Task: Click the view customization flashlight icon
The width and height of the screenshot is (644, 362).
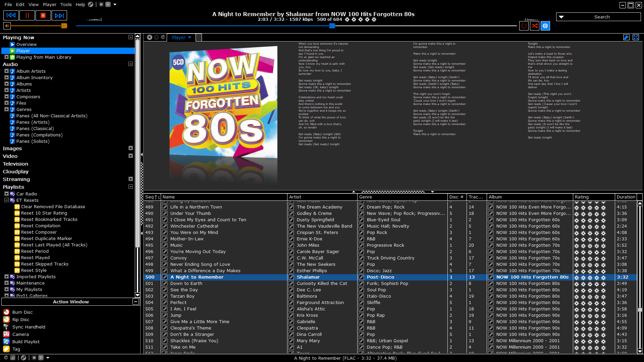Action: (x=626, y=38)
